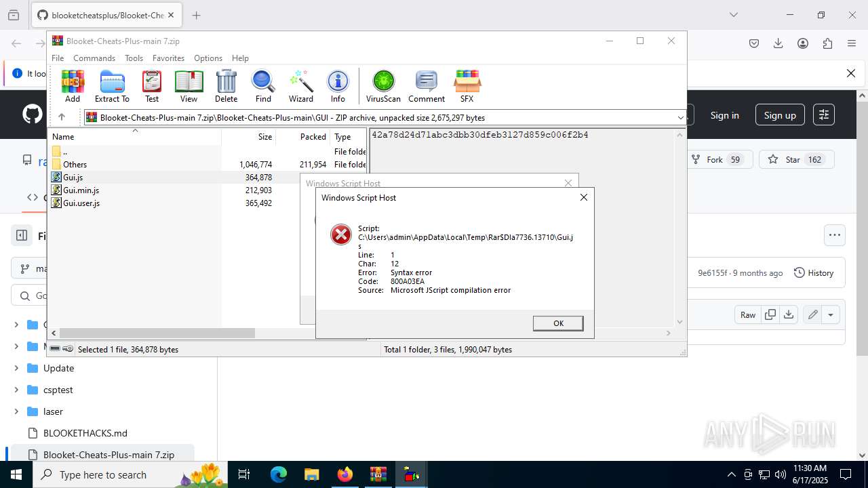Open the GitHub logo home link
The width and height of the screenshot is (868, 488).
32,115
